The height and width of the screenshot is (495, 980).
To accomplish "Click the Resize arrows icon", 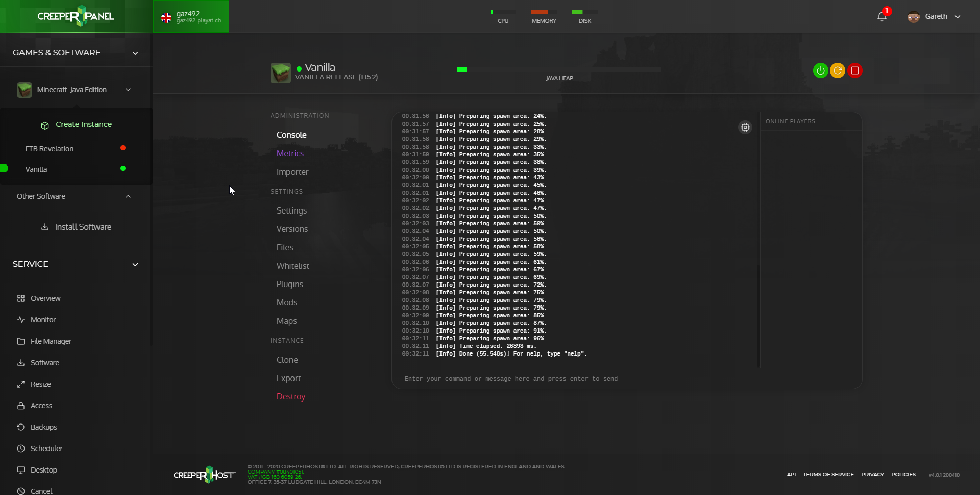I will (x=21, y=384).
